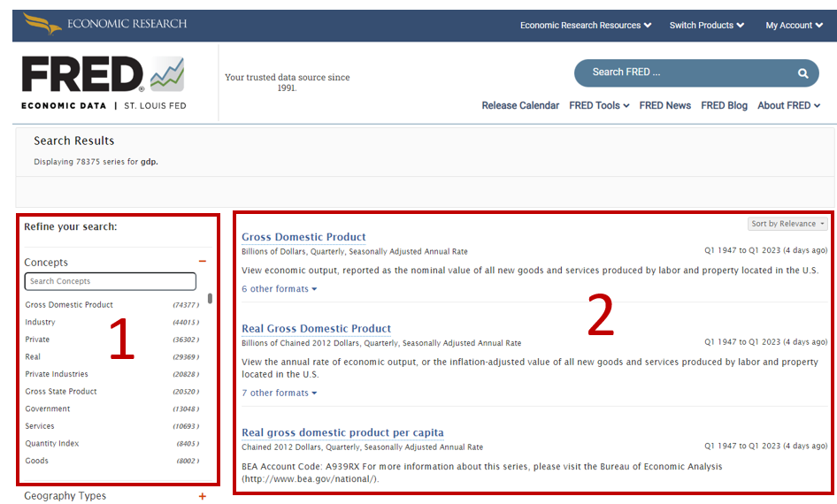837x504 pixels.
Task: Go to Release Calendar
Action: (520, 105)
